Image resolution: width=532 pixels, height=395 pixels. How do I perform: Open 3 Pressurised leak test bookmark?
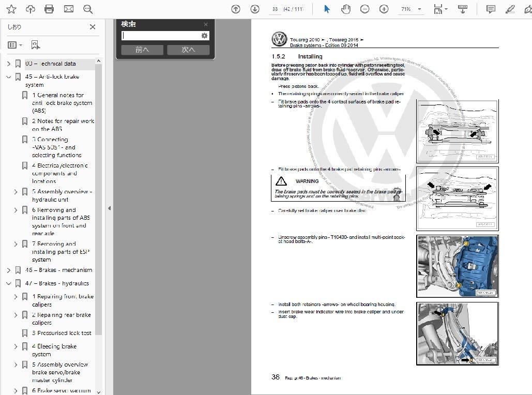tap(62, 333)
